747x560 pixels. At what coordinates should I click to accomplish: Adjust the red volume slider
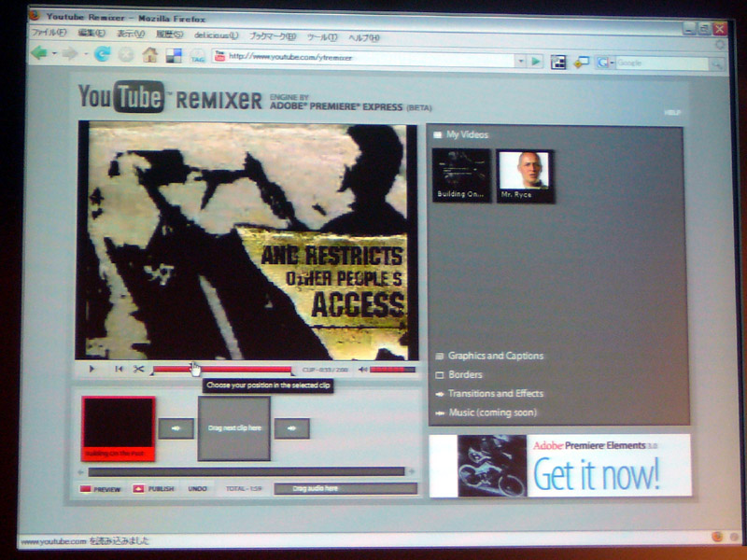pyautogui.click(x=392, y=370)
